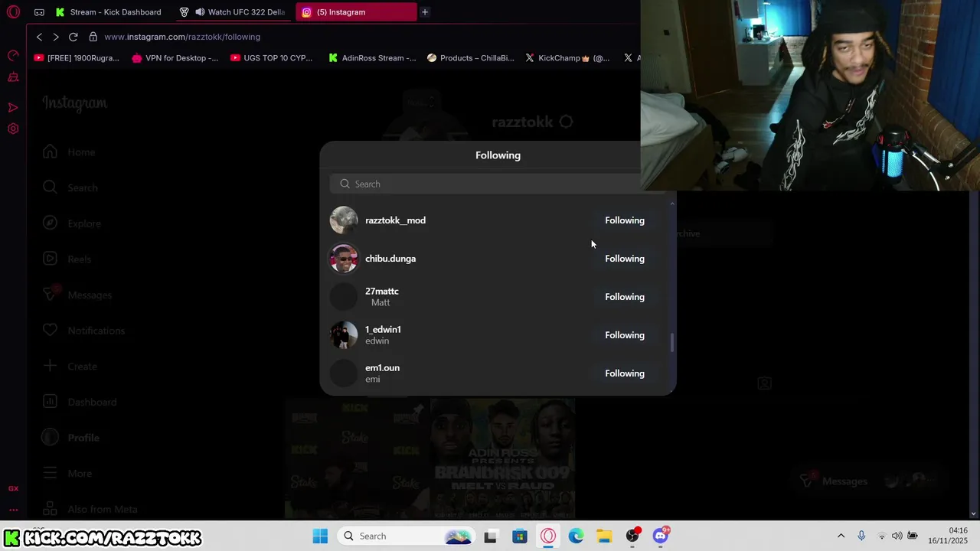Click Following button for chibu.dunga
Viewport: 980px width, 551px height.
click(625, 259)
